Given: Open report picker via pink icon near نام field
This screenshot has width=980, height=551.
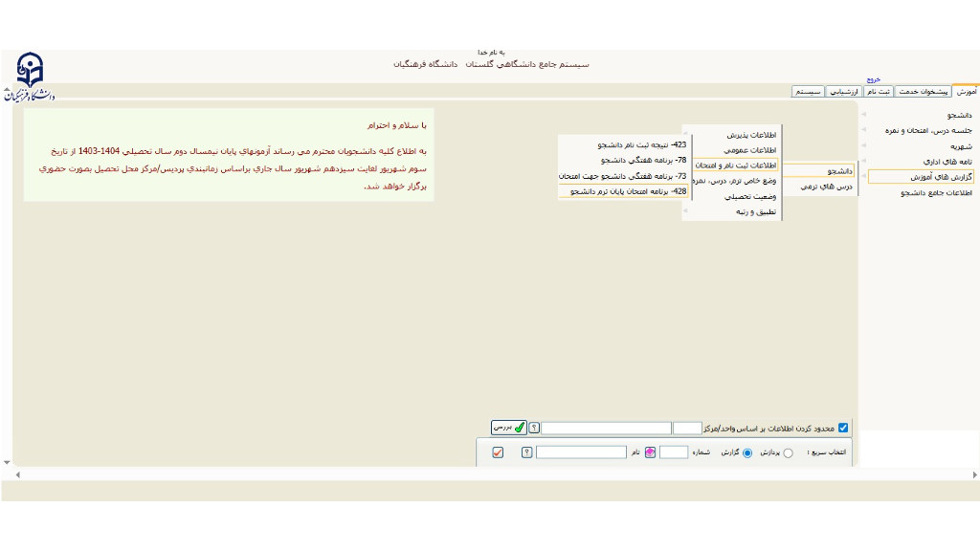Looking at the screenshot, I should click(x=648, y=452).
